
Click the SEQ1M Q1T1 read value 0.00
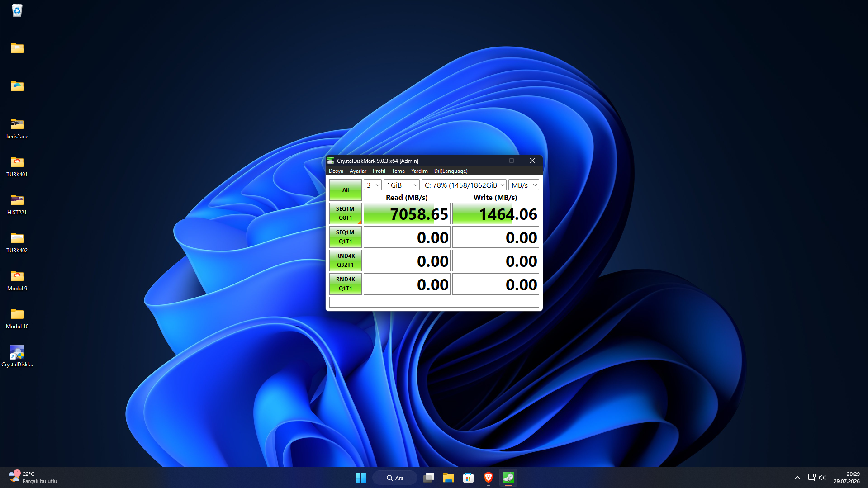pos(407,237)
